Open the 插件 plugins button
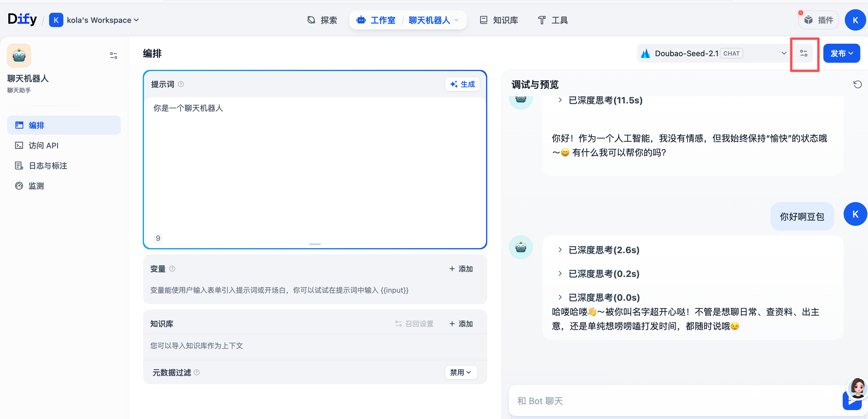 tap(818, 20)
